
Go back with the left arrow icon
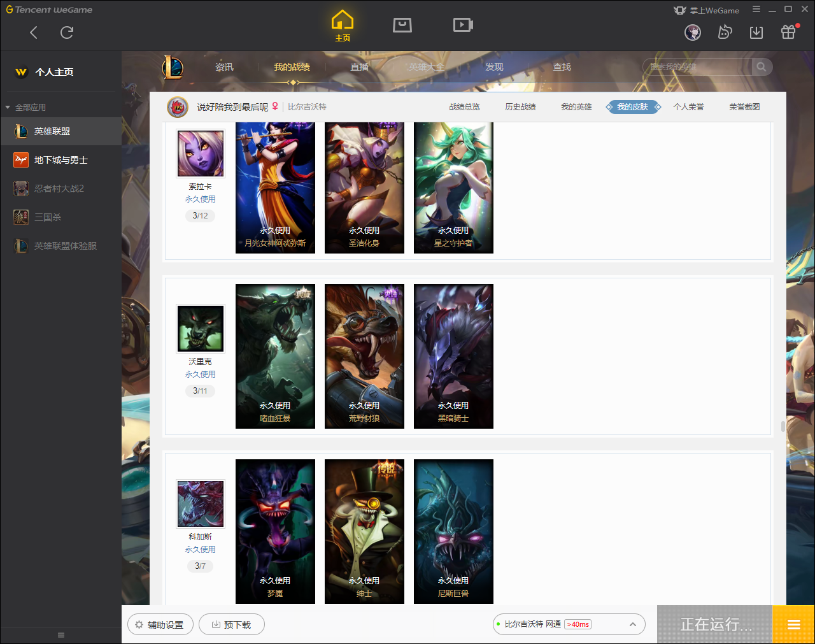[34, 32]
